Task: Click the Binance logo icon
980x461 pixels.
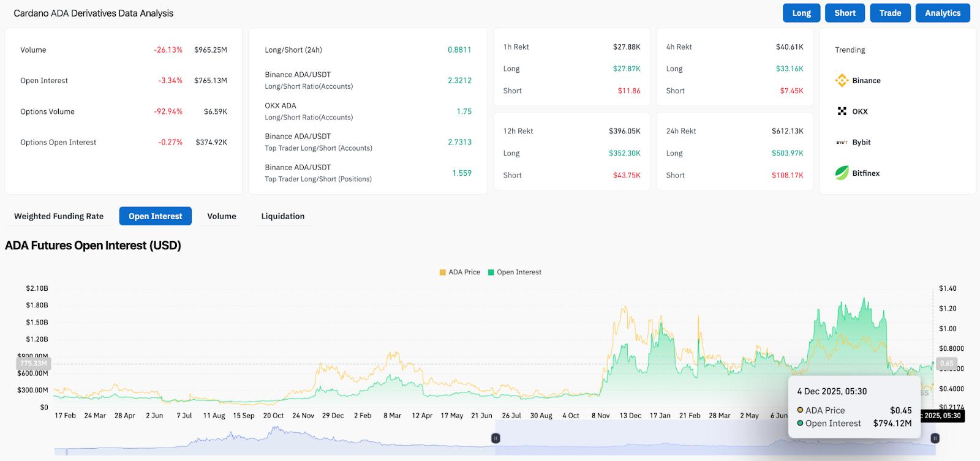Action: pyautogui.click(x=842, y=80)
